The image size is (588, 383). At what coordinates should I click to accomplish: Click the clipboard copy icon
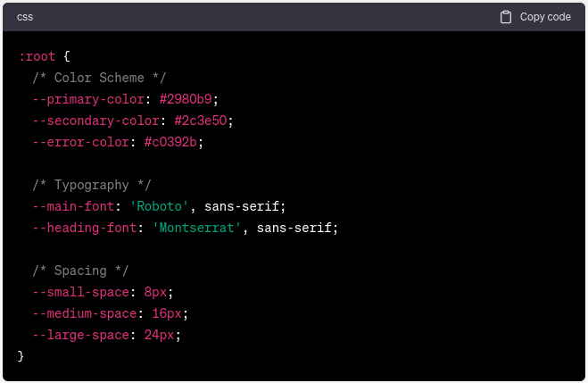506,17
